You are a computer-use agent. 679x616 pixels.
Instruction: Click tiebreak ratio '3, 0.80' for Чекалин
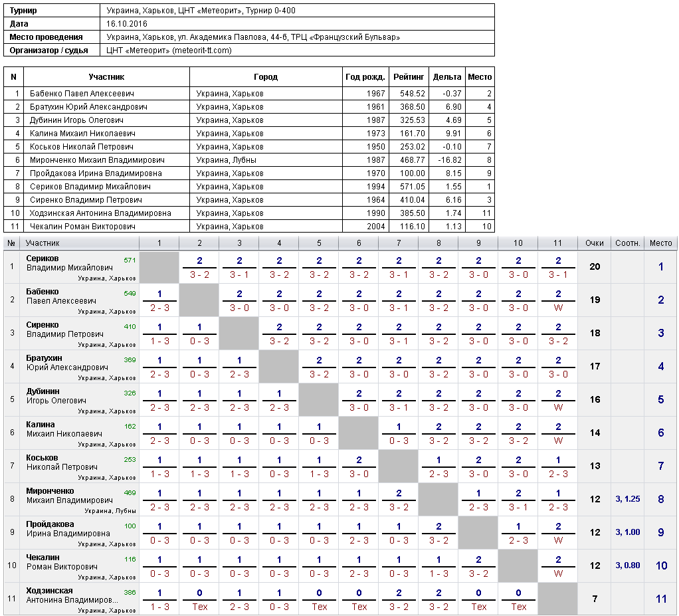pos(627,565)
